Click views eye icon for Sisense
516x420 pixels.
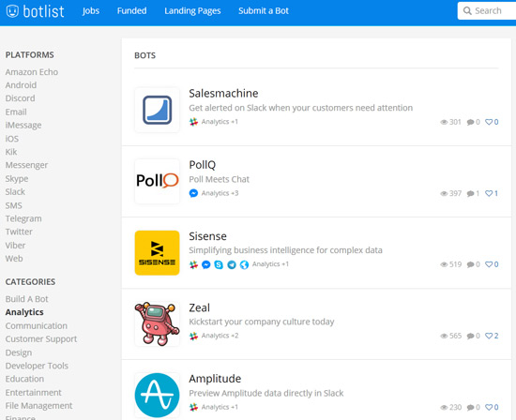444,264
